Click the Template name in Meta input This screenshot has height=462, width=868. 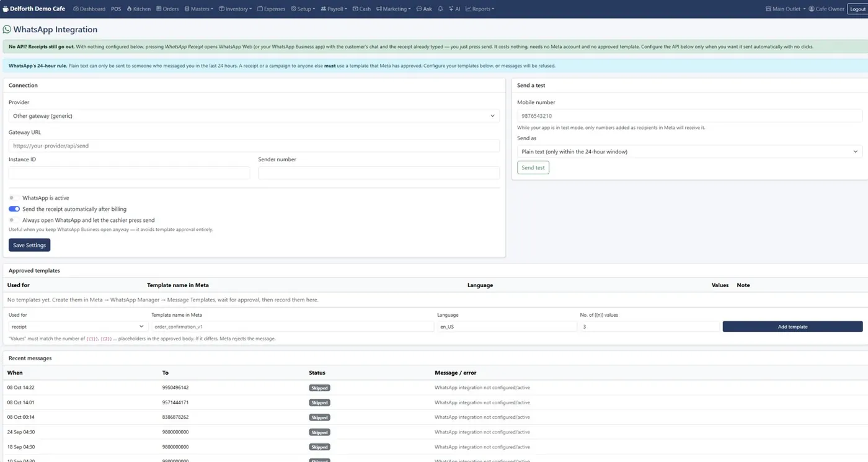click(x=293, y=326)
